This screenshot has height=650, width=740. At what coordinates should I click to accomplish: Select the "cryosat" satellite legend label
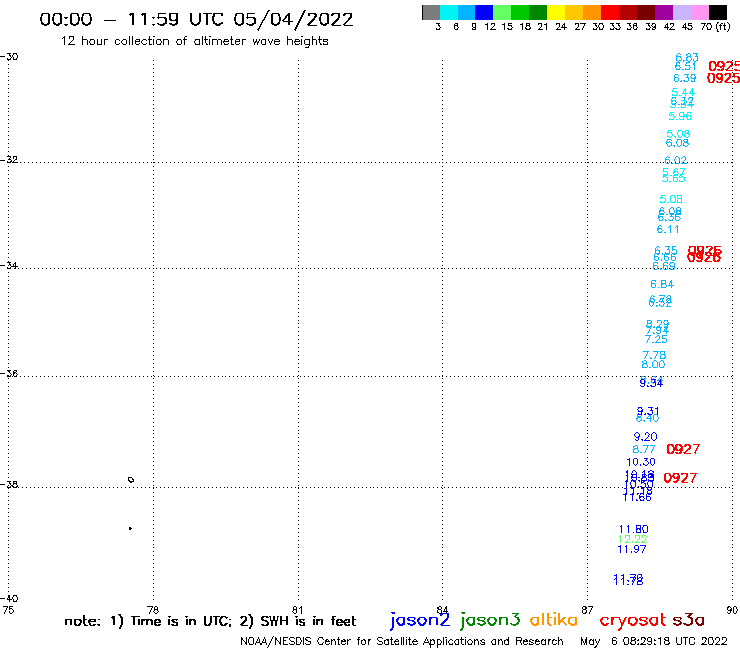point(633,620)
